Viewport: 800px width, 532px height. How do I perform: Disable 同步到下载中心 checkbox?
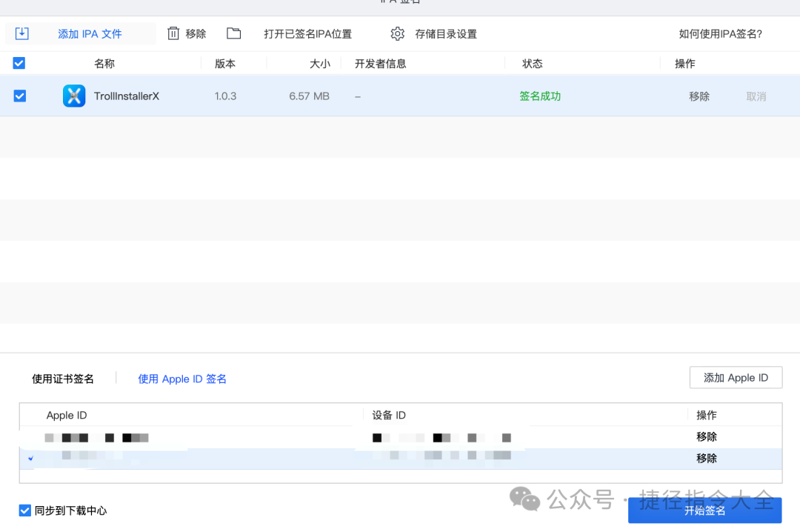click(x=25, y=511)
